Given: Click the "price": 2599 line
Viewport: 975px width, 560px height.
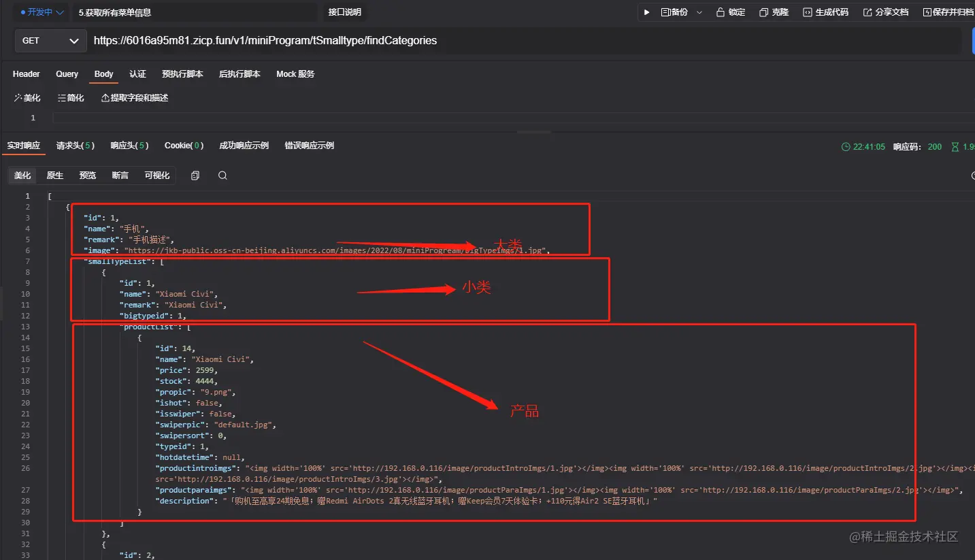Looking at the screenshot, I should [186, 370].
